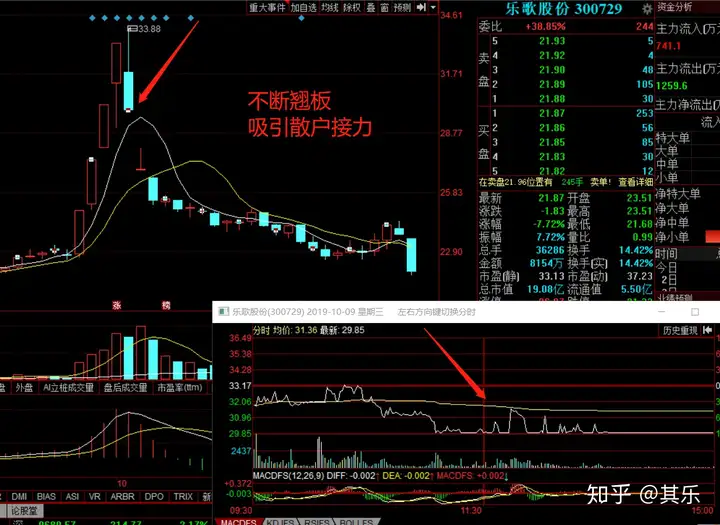Select the 重大事件 toolbar button
This screenshot has height=525, width=720.
[268, 7]
